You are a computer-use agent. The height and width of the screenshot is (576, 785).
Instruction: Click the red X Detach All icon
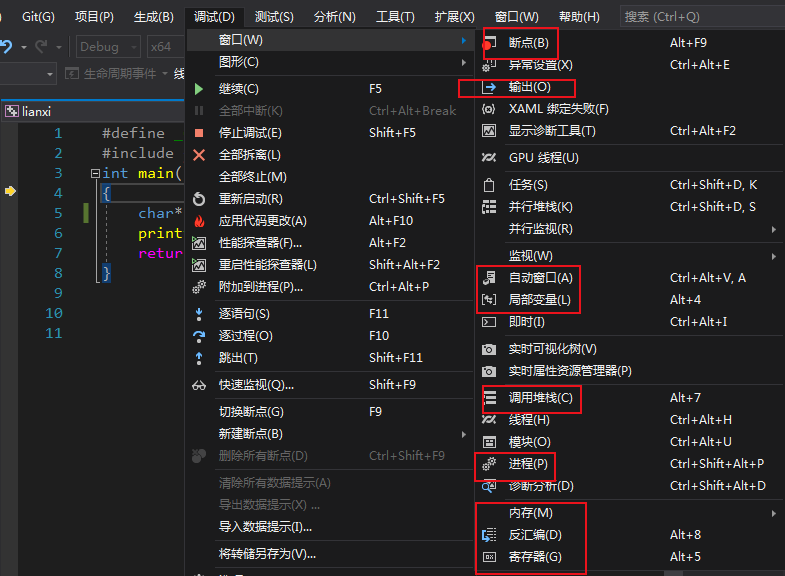click(x=199, y=155)
